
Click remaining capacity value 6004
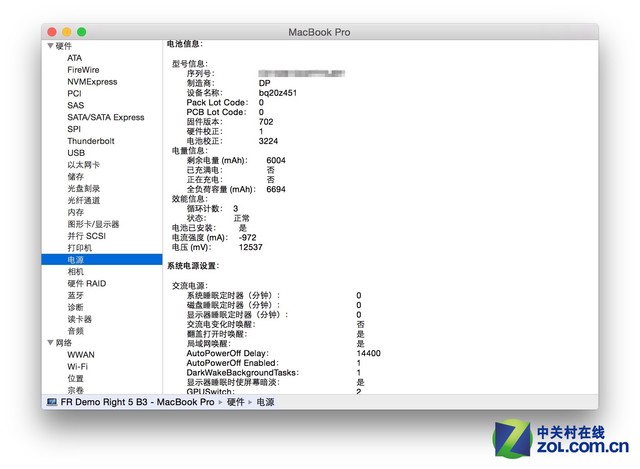(276, 160)
